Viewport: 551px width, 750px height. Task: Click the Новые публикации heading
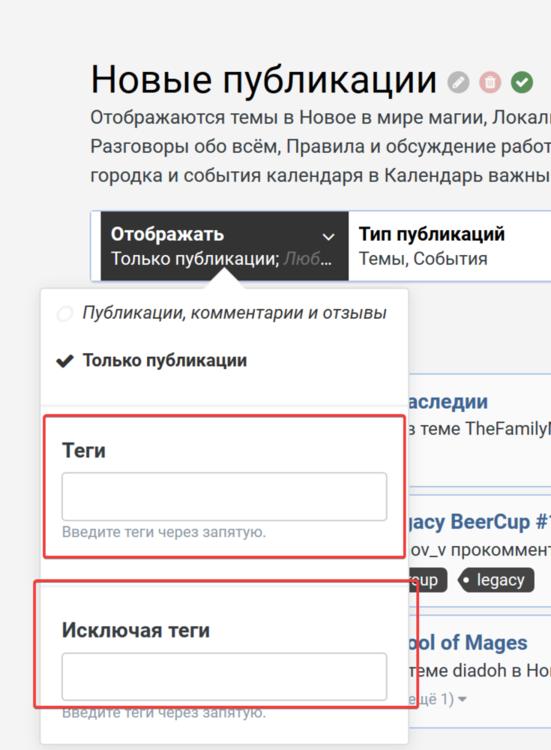point(264,80)
